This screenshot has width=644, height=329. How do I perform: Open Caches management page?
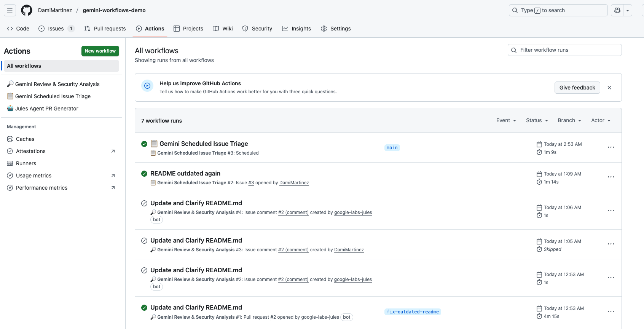(x=61, y=139)
